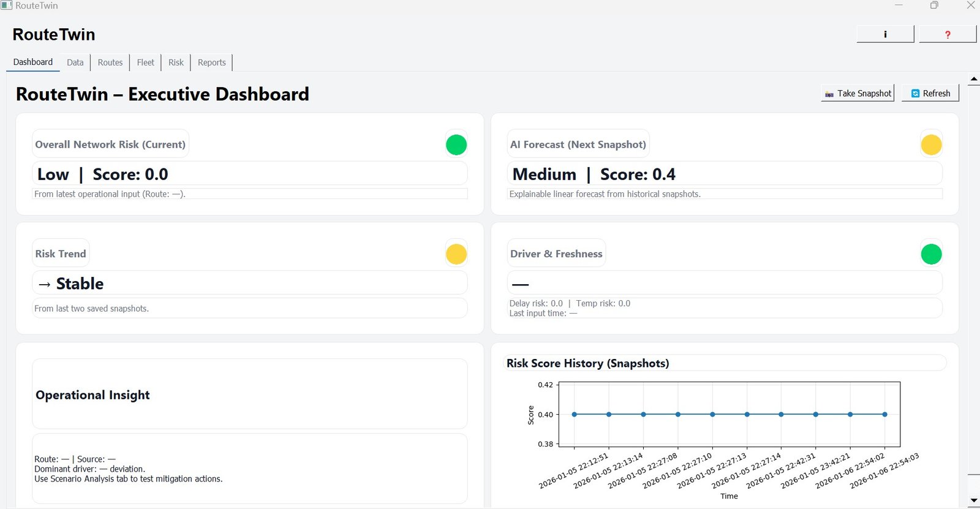
Task: Click the '→ Stable' trend value
Action: (x=70, y=284)
